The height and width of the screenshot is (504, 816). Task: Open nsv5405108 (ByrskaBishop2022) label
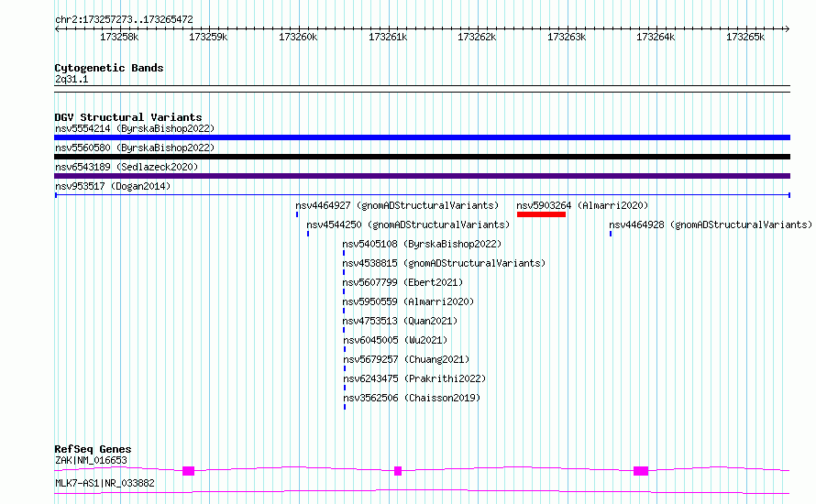[422, 244]
